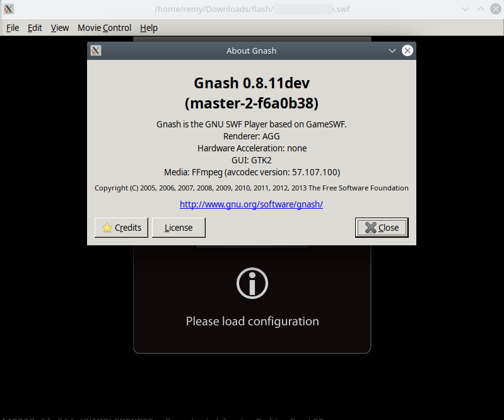Click the Gnash icon in About dialog titlebar

pyautogui.click(x=96, y=50)
